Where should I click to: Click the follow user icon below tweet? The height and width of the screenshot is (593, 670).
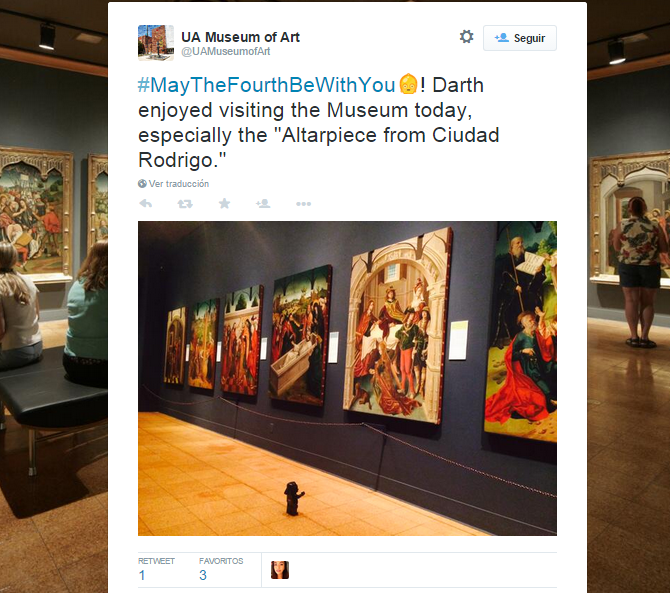point(263,203)
